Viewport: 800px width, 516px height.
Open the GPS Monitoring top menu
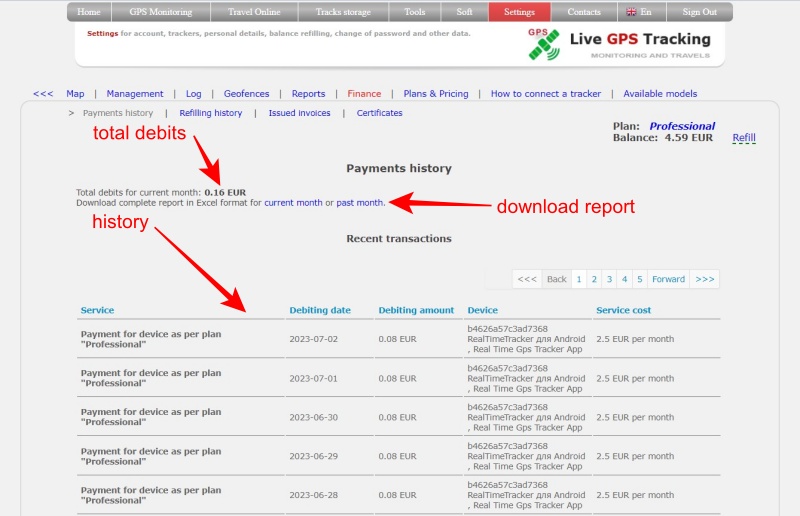(x=160, y=12)
